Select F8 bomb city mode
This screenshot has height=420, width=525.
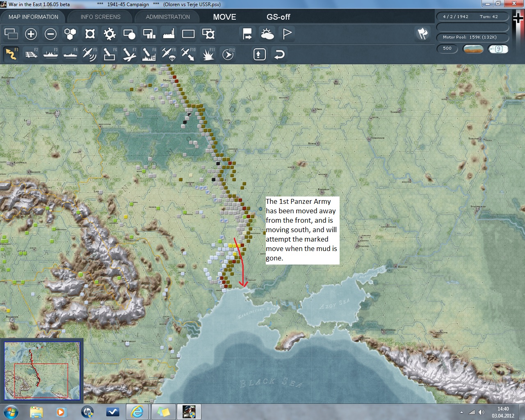coord(149,54)
